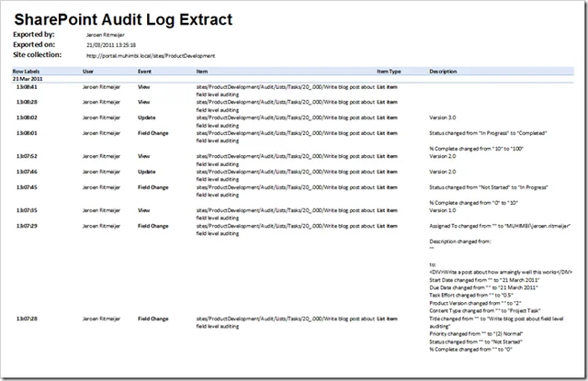The width and height of the screenshot is (588, 381).
Task: Select the 'Due Date changed from' line
Action: point(483,287)
